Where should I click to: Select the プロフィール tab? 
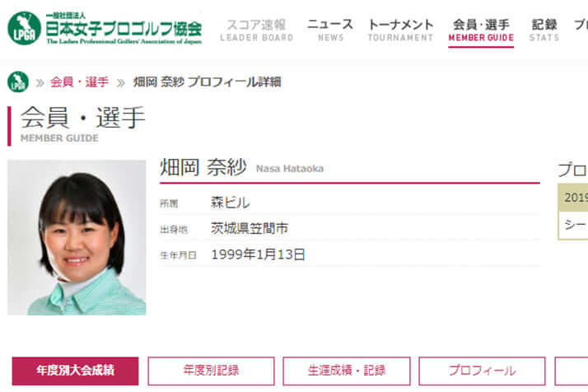pyautogui.click(x=482, y=371)
